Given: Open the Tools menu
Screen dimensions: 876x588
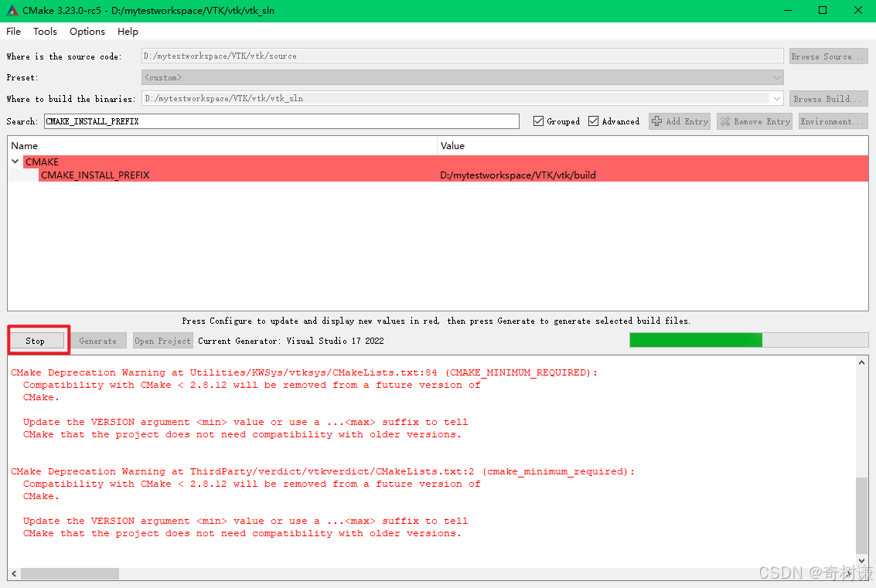Looking at the screenshot, I should 45,31.
